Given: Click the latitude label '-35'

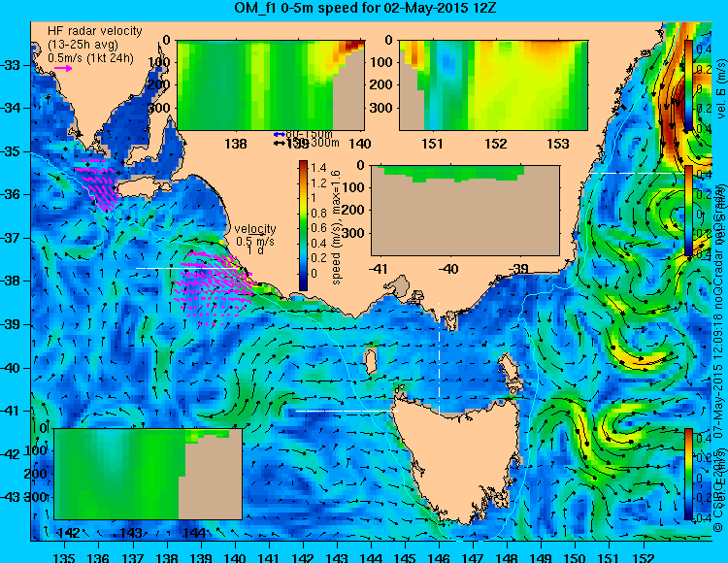Looking at the screenshot, I should coord(11,151).
